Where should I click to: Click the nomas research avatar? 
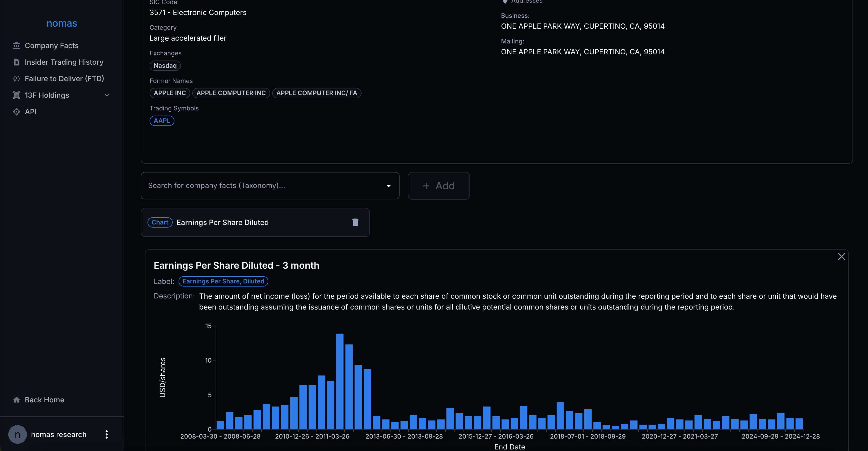[x=18, y=434]
